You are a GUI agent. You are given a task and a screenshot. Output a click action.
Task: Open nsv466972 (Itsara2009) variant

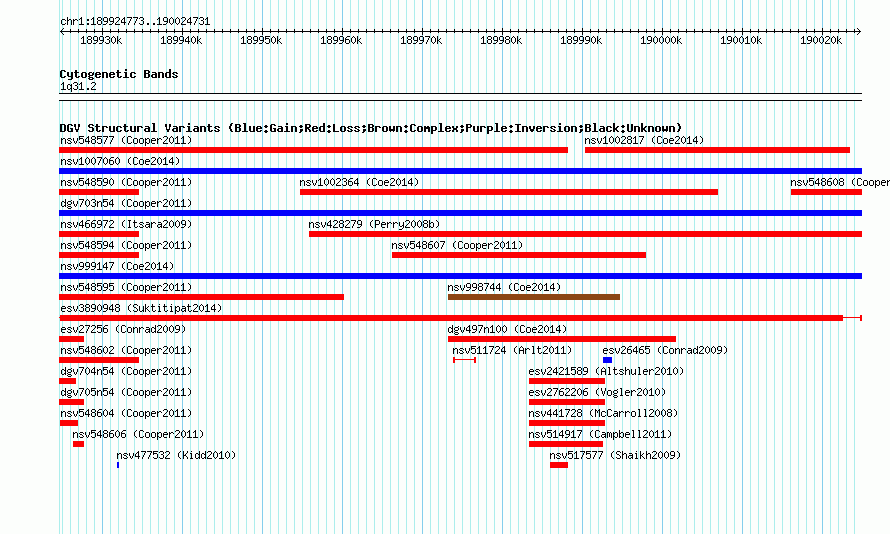[x=126, y=224]
